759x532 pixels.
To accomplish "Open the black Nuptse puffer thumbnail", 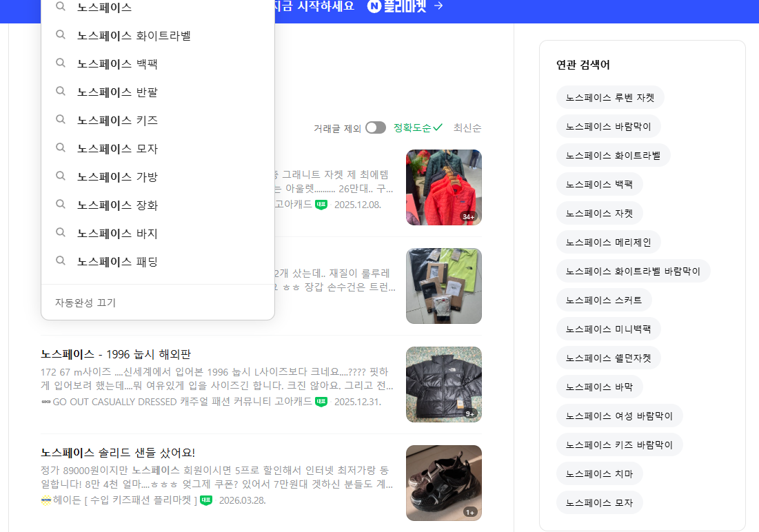I will click(x=444, y=385).
